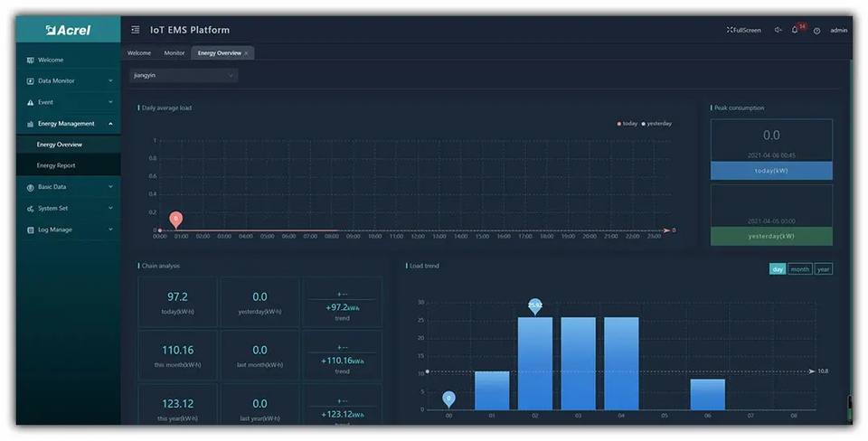The width and height of the screenshot is (868, 441).
Task: Click the Welcome sidebar icon
Action: (x=31, y=60)
